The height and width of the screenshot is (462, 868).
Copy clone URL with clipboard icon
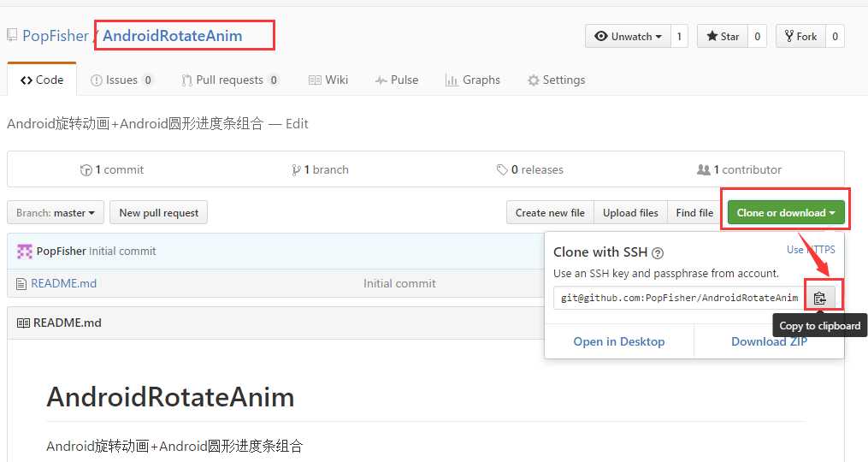(820, 298)
